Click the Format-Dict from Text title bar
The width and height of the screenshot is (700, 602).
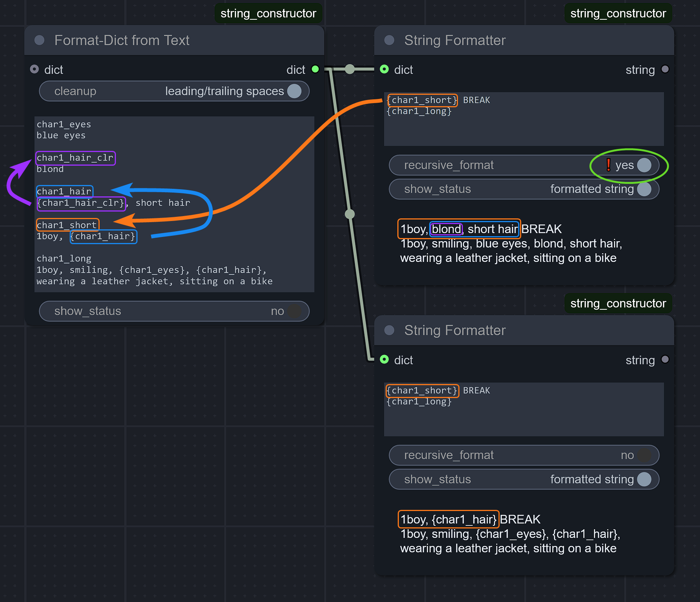tap(174, 40)
